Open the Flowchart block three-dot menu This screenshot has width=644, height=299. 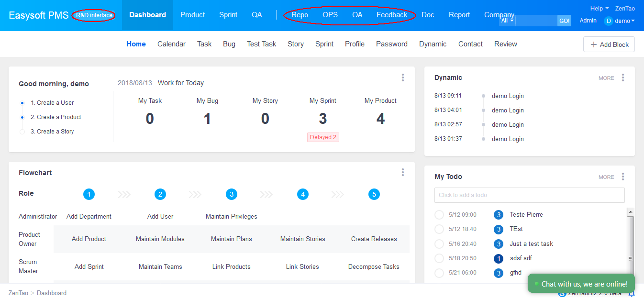click(403, 172)
